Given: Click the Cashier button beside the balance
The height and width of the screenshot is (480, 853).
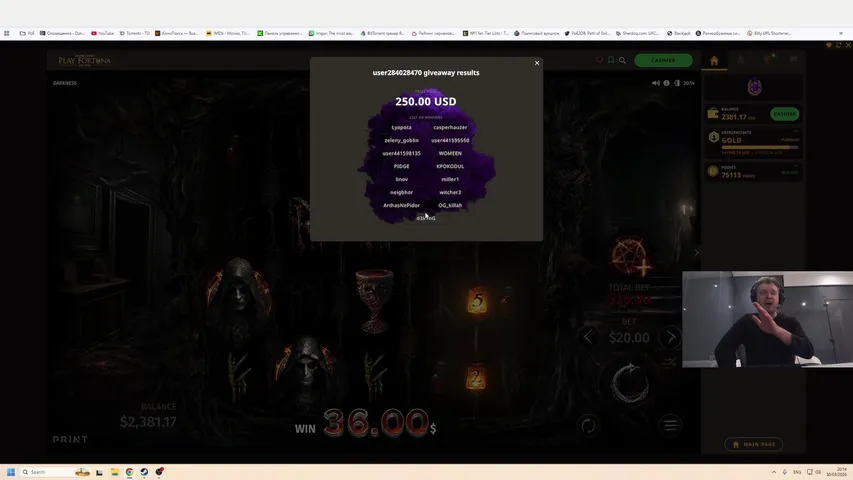Looking at the screenshot, I should 784,114.
